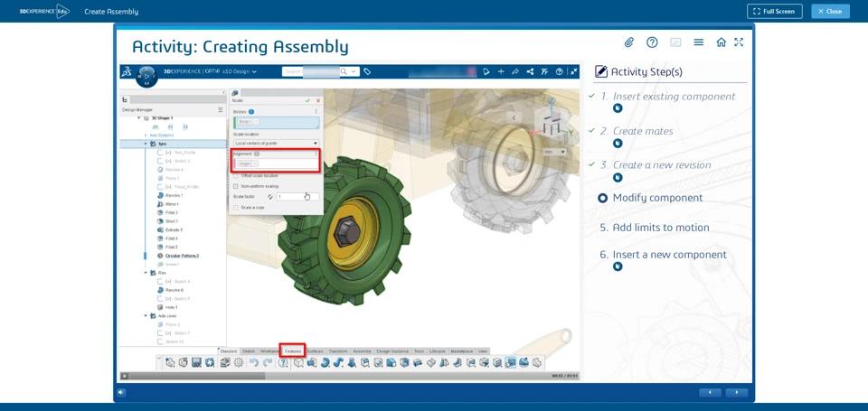Open the settings gear in the toolbar
This screenshot has height=411, width=868.
239,363
